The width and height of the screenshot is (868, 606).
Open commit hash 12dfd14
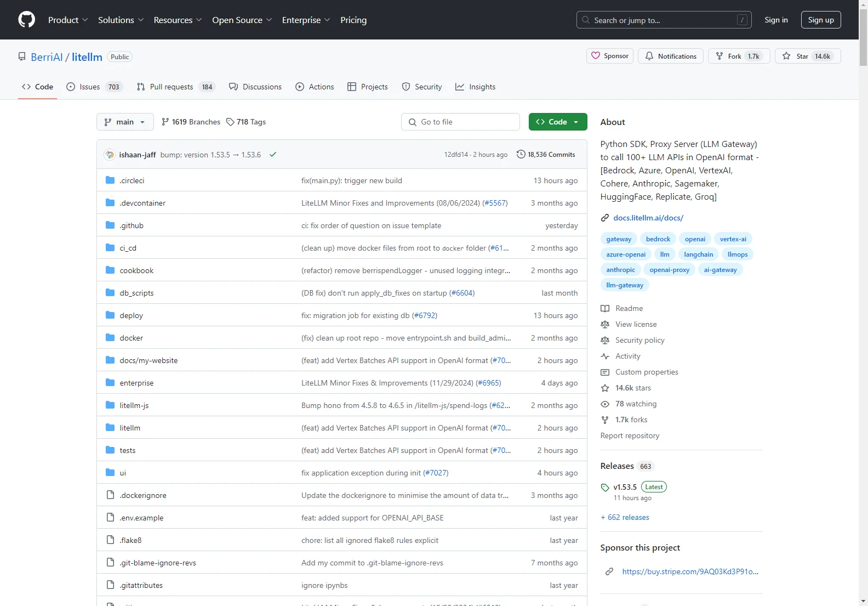456,155
